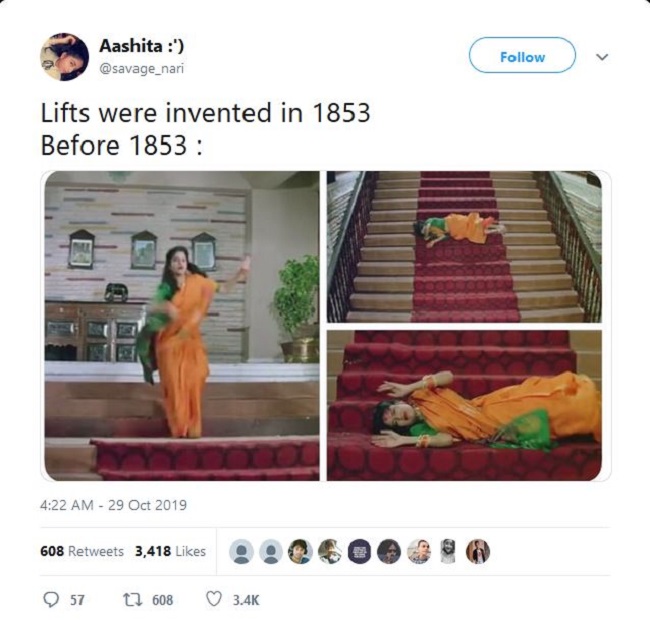Open the bottom-right photo of woman lying on stairs
This screenshot has height=630, width=650.
click(x=464, y=406)
